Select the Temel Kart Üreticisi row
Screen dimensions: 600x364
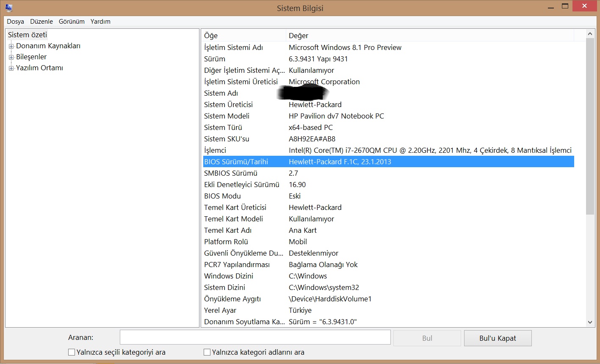tap(389, 207)
